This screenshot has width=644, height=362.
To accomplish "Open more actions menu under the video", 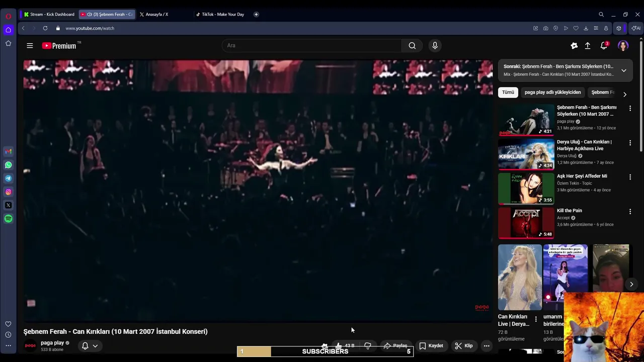I will [x=486, y=345].
